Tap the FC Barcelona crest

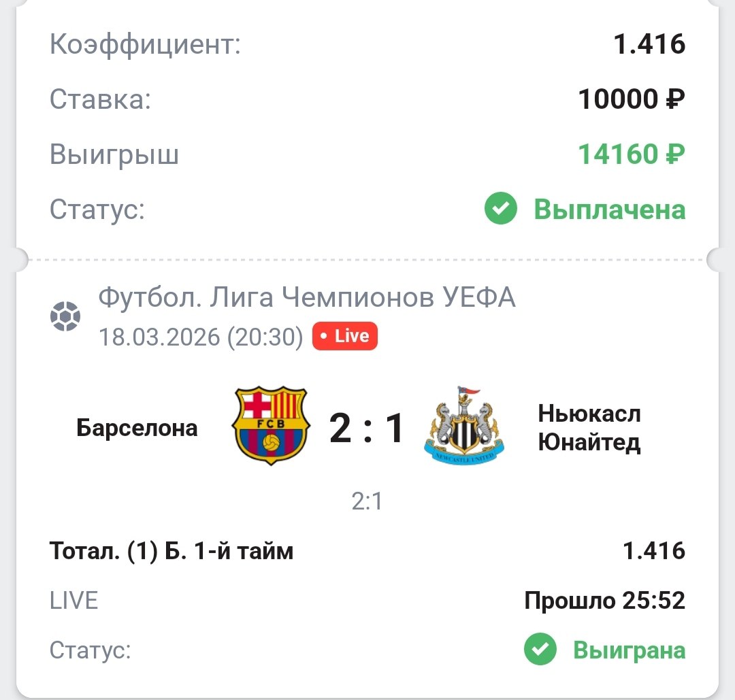pos(270,427)
